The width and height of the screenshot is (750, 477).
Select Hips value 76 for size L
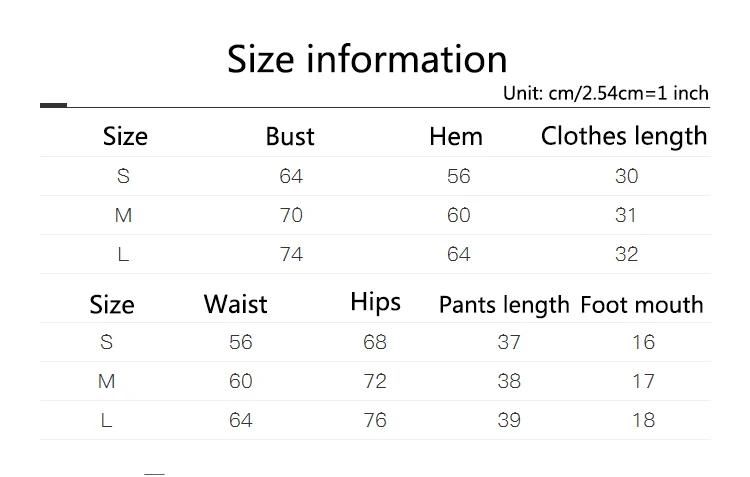point(375,420)
